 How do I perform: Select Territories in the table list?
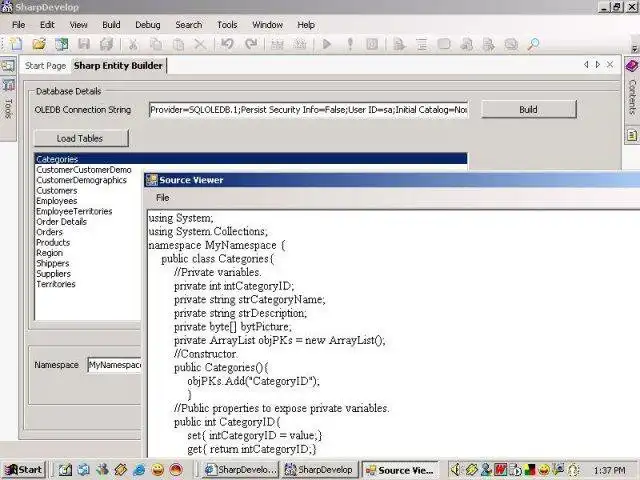tap(56, 284)
